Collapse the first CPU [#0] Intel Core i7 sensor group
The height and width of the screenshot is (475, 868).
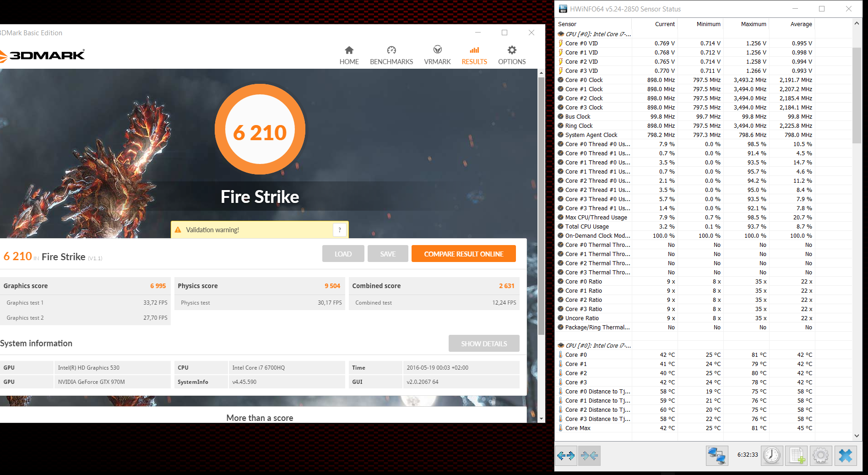[594, 34]
